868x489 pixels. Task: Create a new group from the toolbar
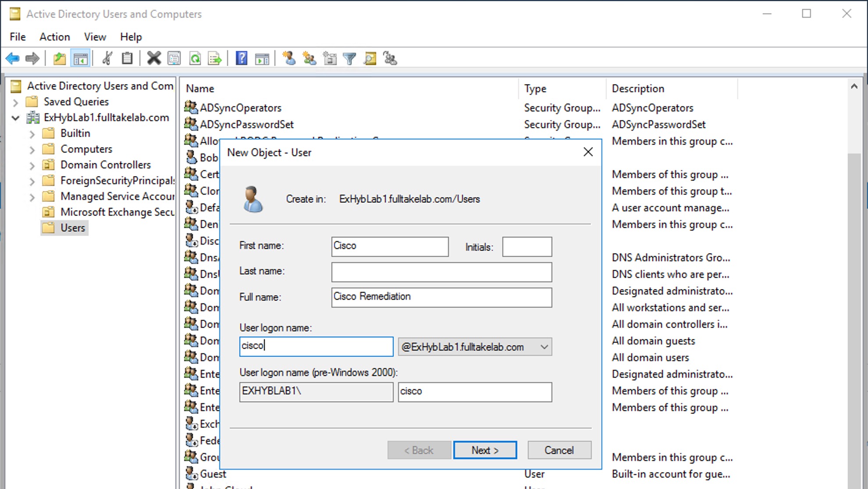click(309, 58)
